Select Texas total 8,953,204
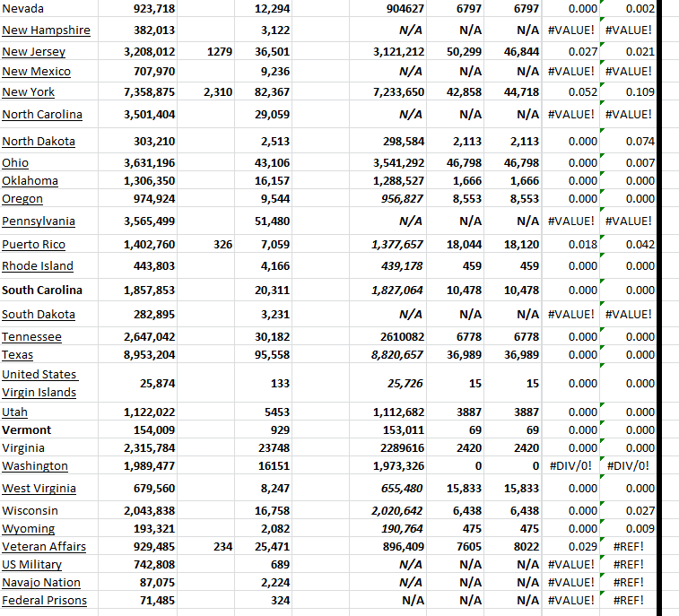679x616 pixels. pyautogui.click(x=138, y=355)
